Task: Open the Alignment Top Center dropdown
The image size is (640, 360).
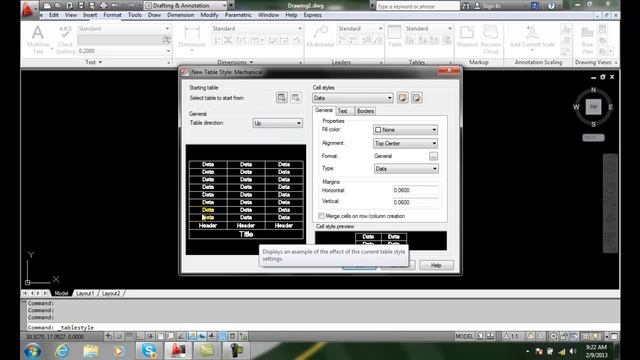Action: pos(405,143)
